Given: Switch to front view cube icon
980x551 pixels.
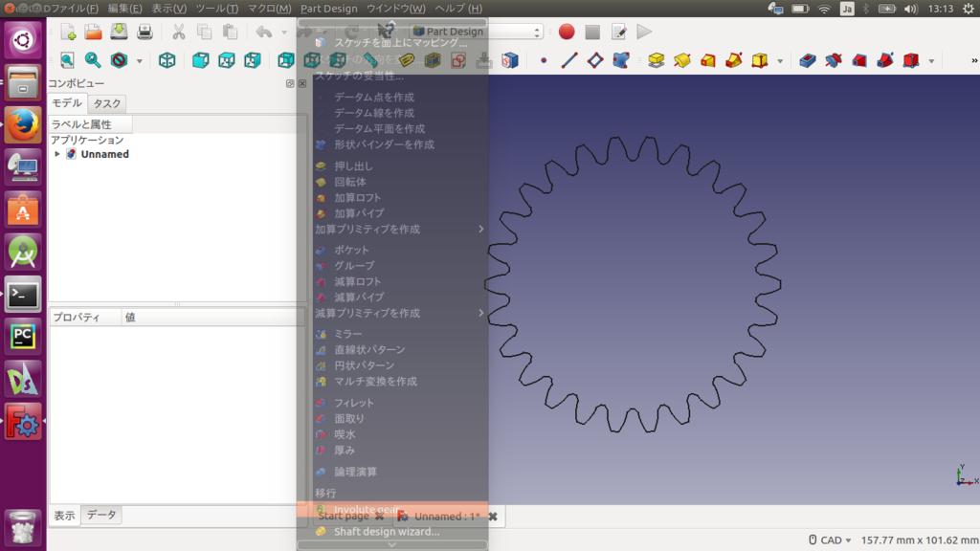Looking at the screenshot, I should (201, 60).
